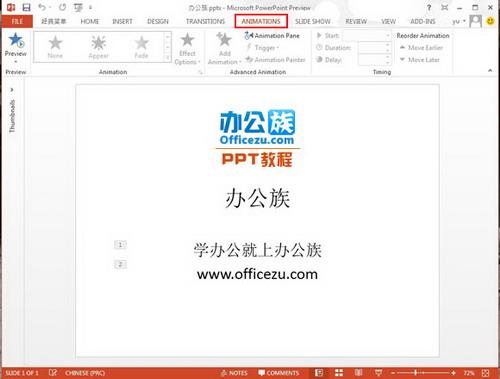Open the Effect Options dropdown
This screenshot has width=500, height=379.
(x=187, y=49)
